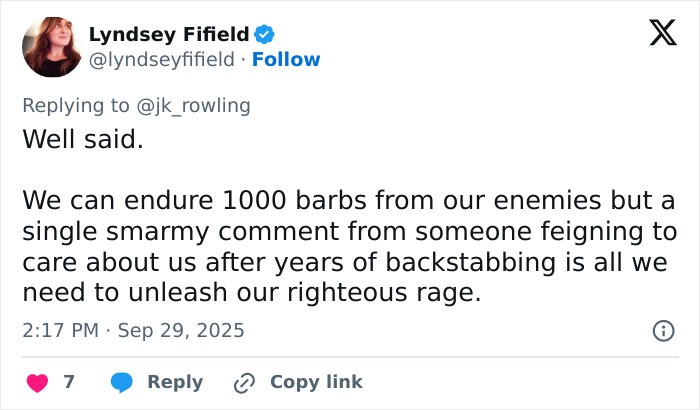Click the like count number 7
Screen dimensions: 700x410
tap(69, 382)
